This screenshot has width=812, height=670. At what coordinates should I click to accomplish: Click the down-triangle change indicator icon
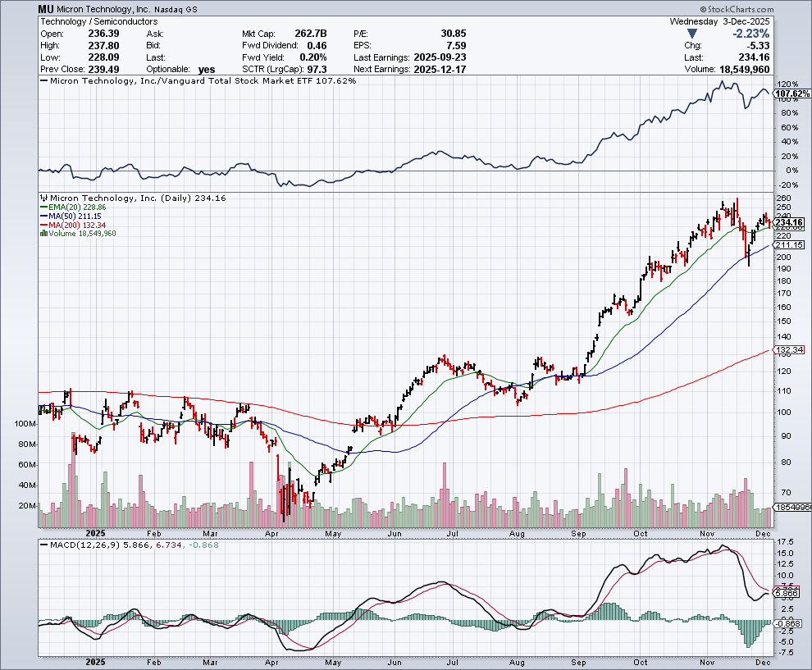[693, 34]
